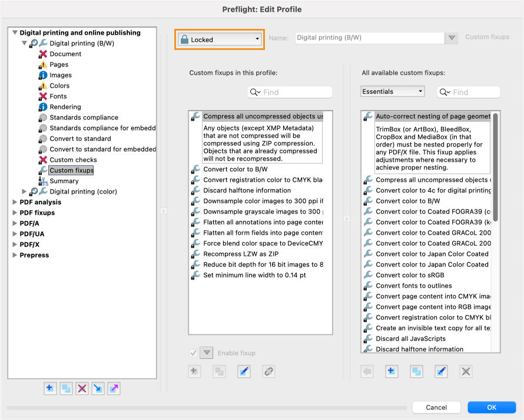Screen dimensions: 524x420
Task: Select Custom fixups in the profile tree
Action: coord(71,170)
